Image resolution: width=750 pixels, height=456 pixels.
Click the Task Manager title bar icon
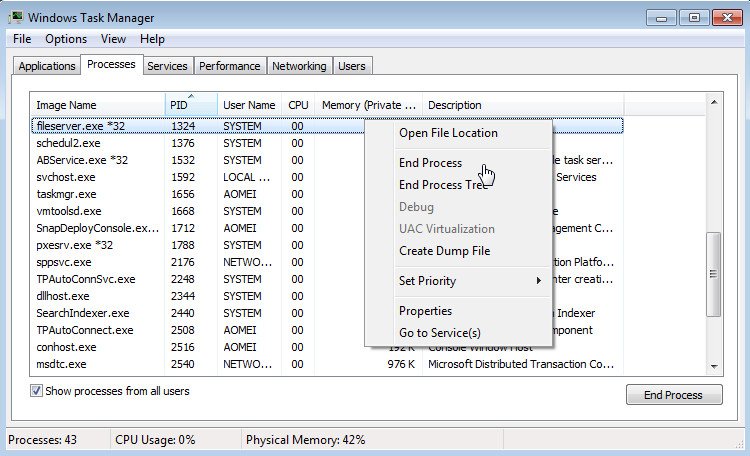pos(17,17)
